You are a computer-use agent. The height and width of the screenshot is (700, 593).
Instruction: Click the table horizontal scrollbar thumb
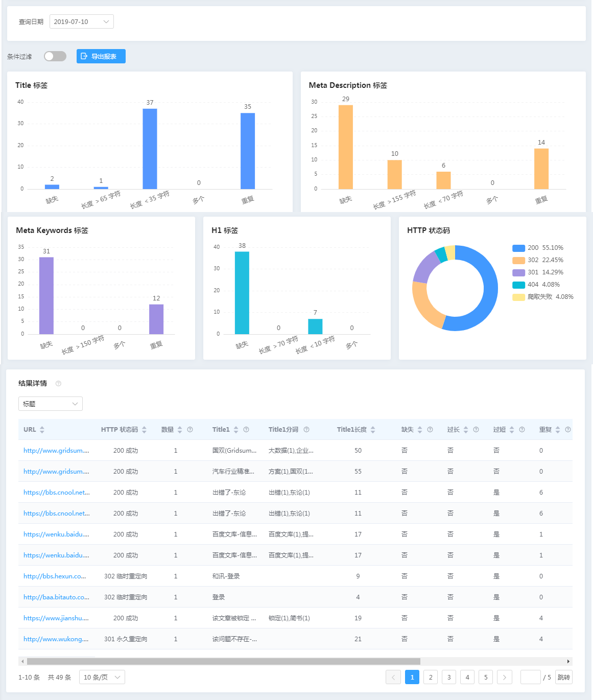pos(223,661)
